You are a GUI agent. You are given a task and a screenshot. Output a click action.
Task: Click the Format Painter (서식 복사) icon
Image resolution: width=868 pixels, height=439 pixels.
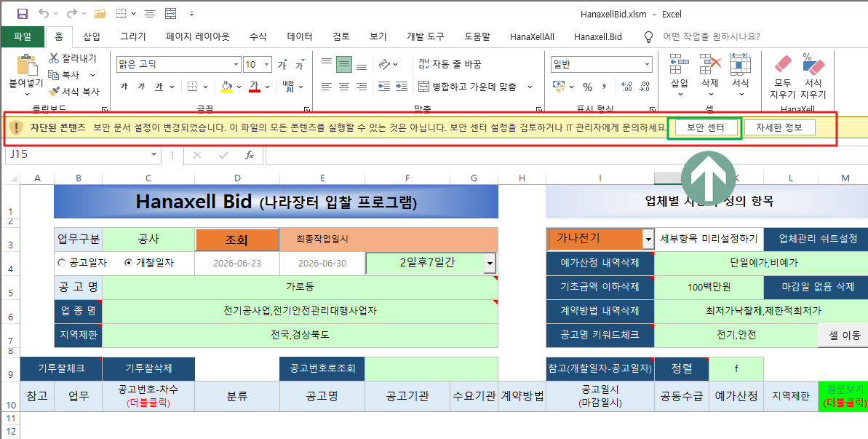[54, 92]
